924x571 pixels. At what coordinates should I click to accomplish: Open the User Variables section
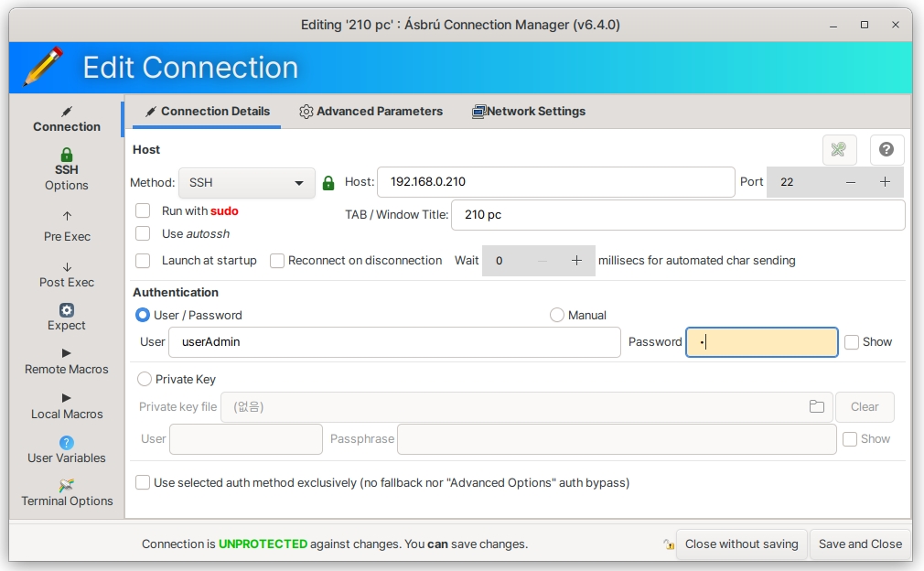tap(66, 450)
